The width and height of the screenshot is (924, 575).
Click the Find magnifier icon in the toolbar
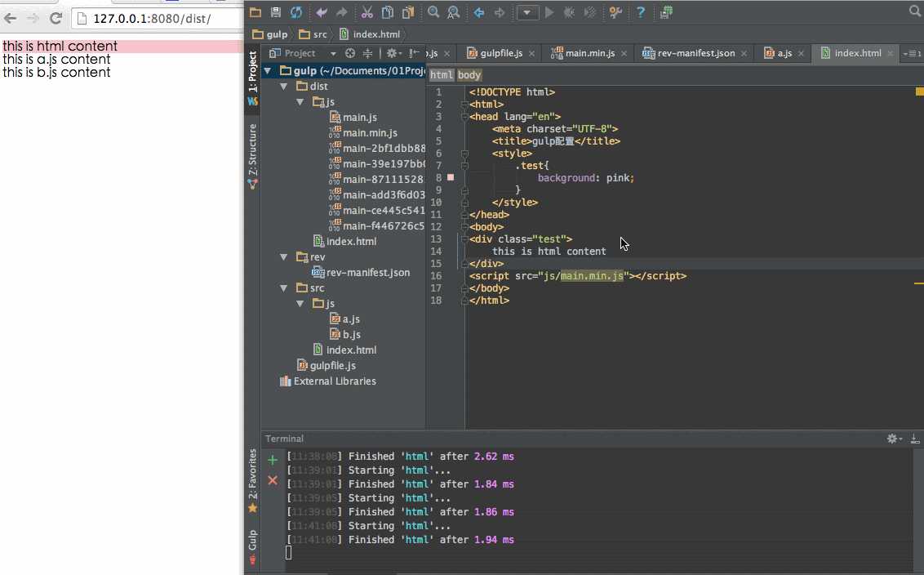pyautogui.click(x=433, y=12)
